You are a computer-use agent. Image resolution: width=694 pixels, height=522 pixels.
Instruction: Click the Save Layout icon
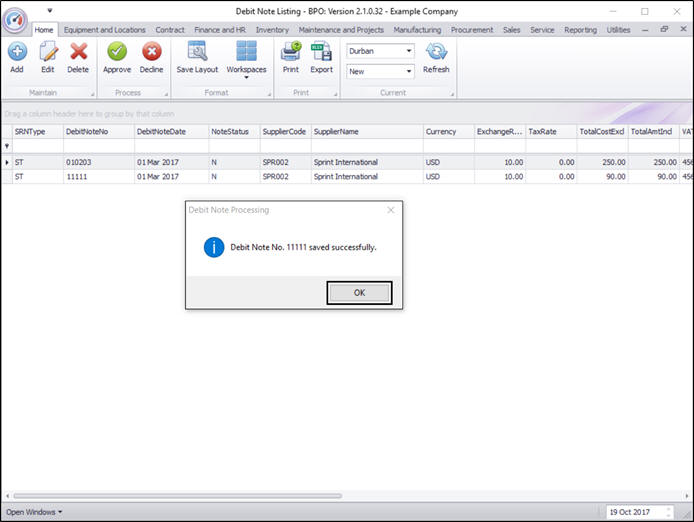pyautogui.click(x=197, y=51)
